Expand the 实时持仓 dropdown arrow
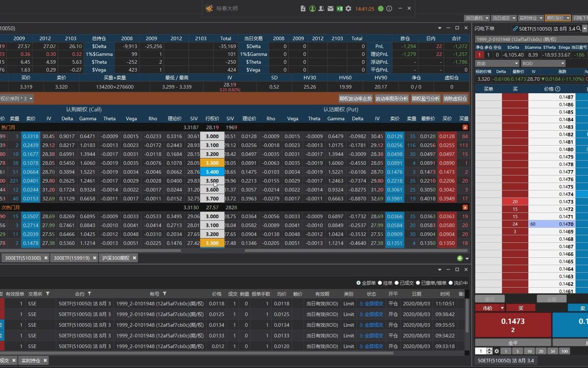Image resolution: width=588 pixels, height=368 pixels. coord(541,18)
